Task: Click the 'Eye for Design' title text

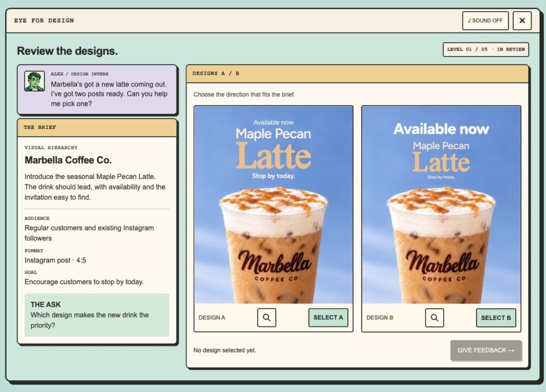Action: pyautogui.click(x=44, y=21)
